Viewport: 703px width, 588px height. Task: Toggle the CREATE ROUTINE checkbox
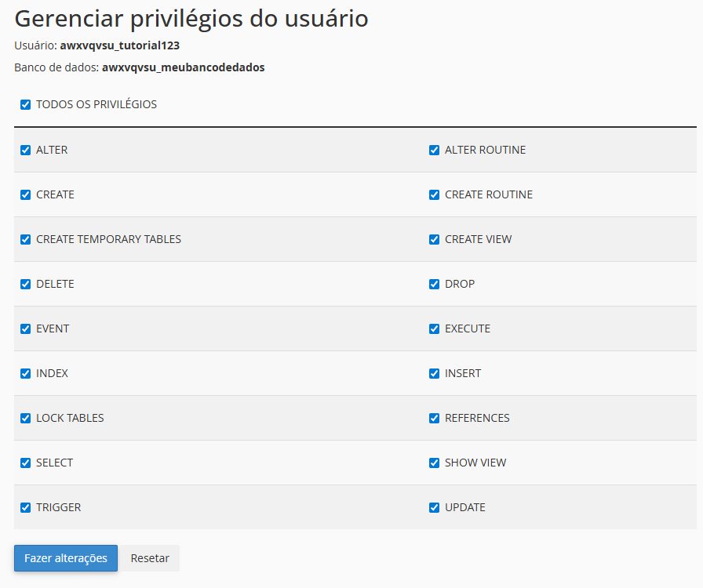(435, 194)
